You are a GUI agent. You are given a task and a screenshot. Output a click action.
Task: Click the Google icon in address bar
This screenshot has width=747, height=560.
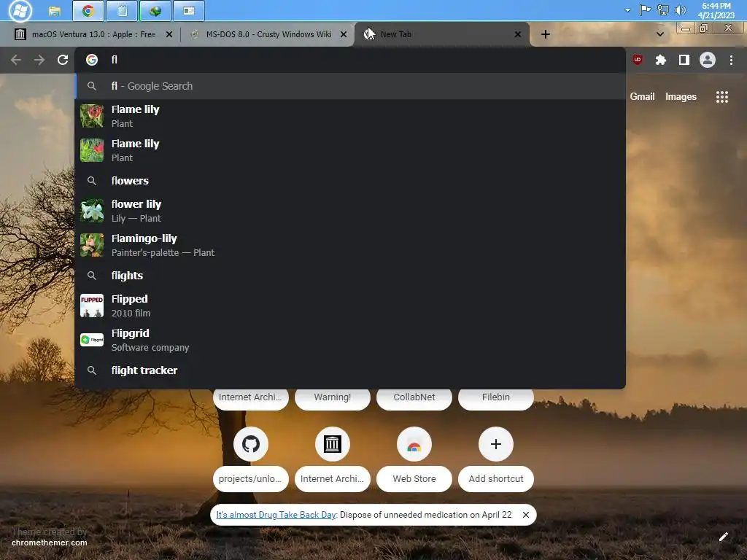pyautogui.click(x=92, y=60)
